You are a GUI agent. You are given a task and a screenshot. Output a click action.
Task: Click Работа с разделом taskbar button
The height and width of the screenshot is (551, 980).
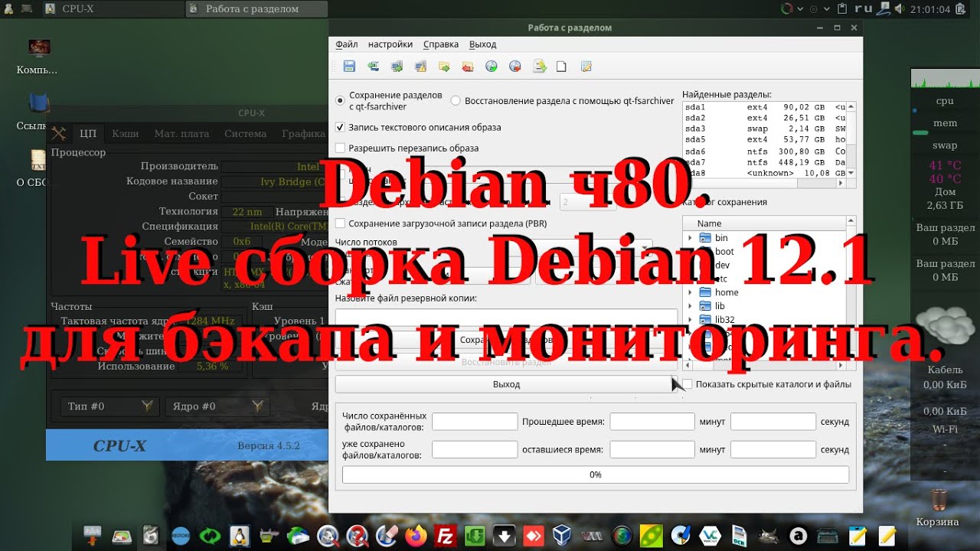pyautogui.click(x=256, y=9)
